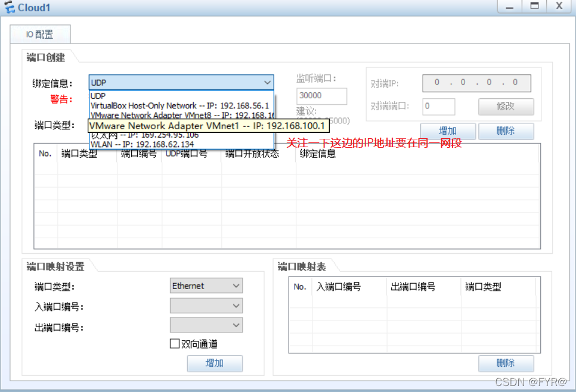576x392 pixels.
Task: Open the Ethernet 端口类型 dropdown in mapping settings
Action: click(206, 285)
